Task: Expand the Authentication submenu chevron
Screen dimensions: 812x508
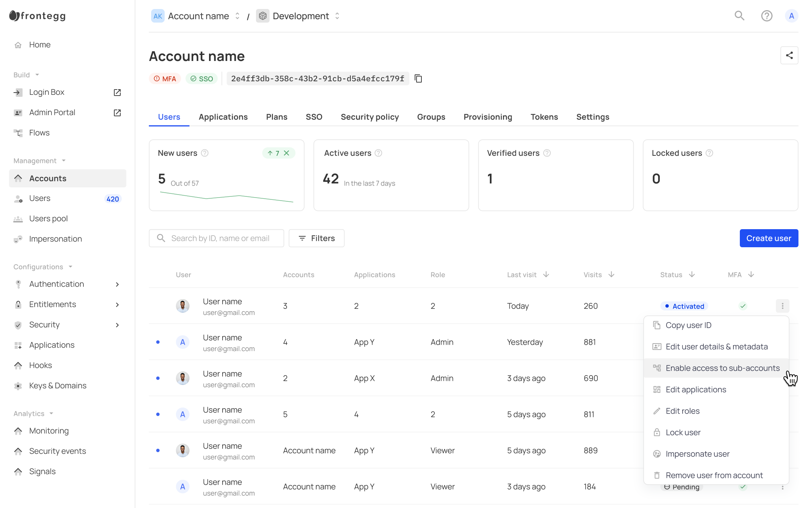Action: (x=117, y=284)
